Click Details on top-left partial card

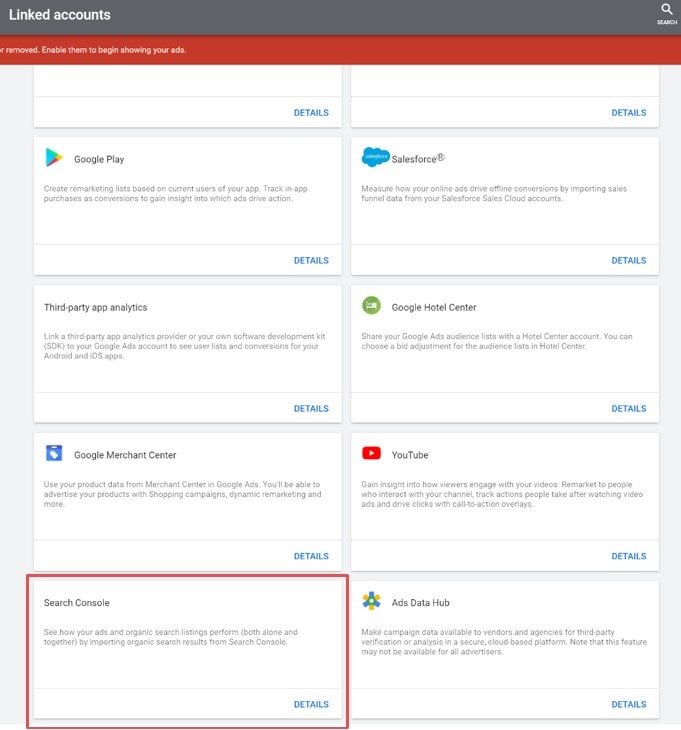(311, 113)
